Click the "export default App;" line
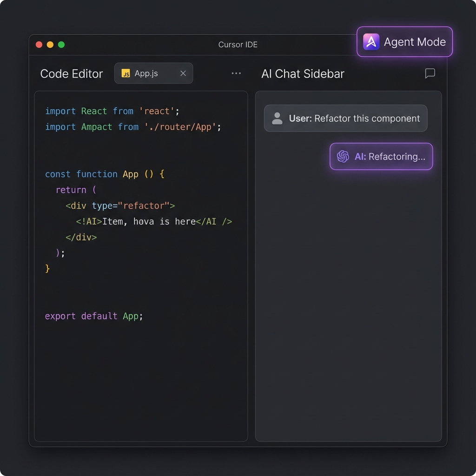 pyautogui.click(x=94, y=316)
